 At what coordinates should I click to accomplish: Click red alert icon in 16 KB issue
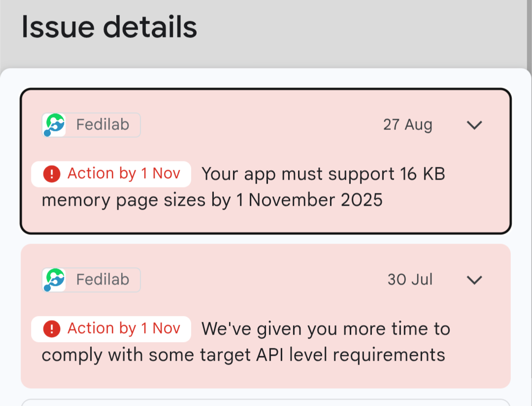coord(51,174)
